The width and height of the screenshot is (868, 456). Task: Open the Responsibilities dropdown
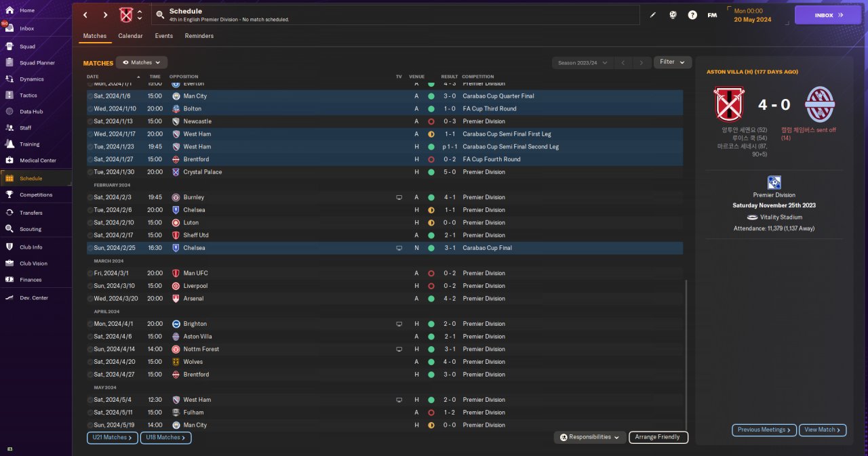[589, 437]
